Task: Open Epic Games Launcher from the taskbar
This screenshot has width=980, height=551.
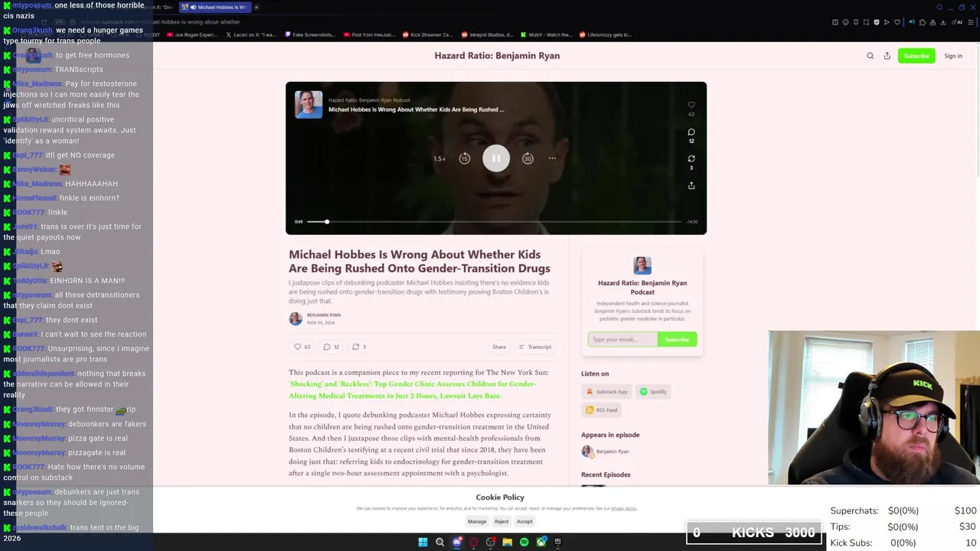Action: tap(558, 542)
